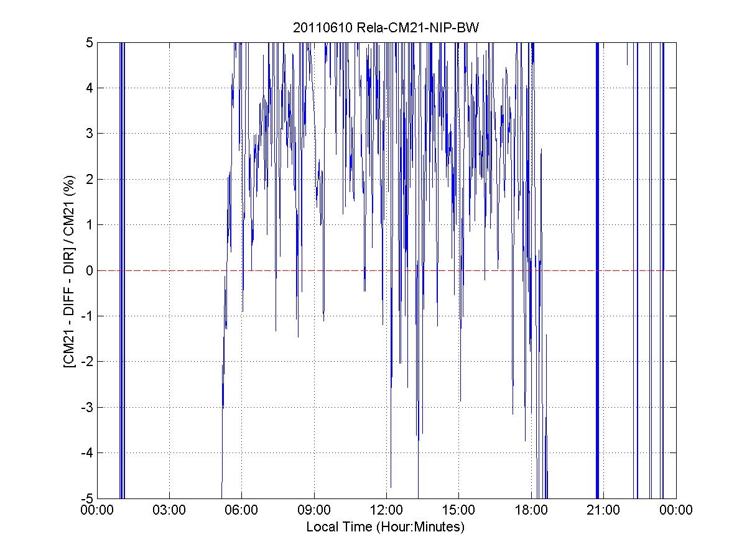Select the y-axis tick label -3
This screenshot has width=747, height=560.
[88, 407]
